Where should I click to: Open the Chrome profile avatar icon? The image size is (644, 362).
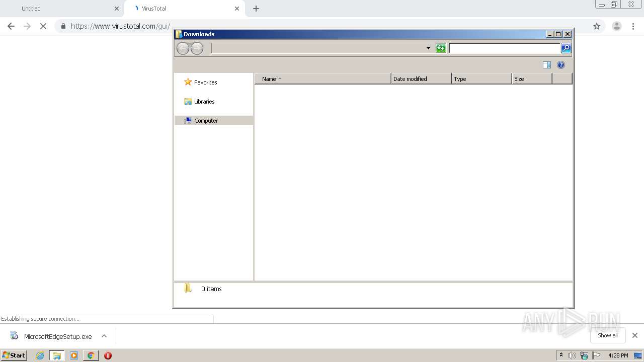pyautogui.click(x=617, y=26)
